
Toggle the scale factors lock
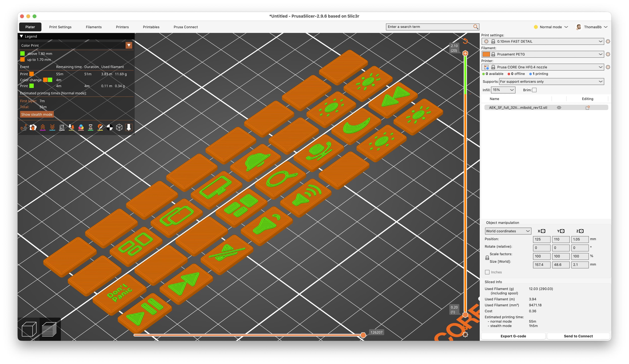pos(487,258)
